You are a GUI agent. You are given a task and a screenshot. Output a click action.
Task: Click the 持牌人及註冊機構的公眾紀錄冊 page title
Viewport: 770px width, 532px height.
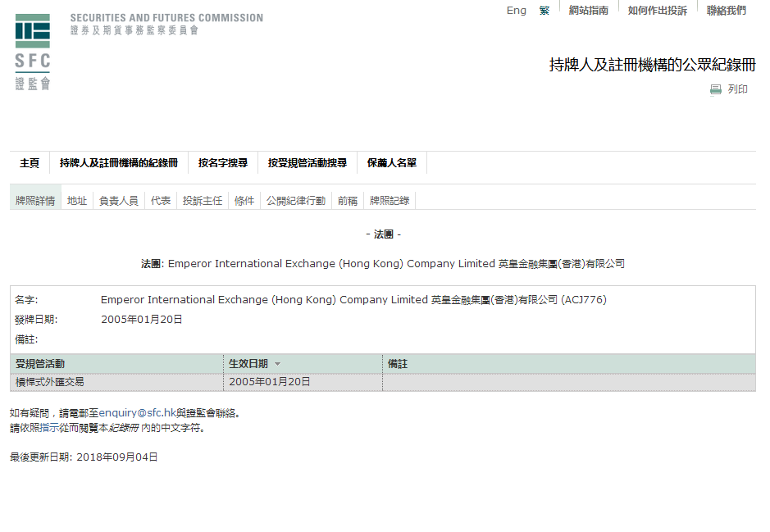click(x=652, y=65)
